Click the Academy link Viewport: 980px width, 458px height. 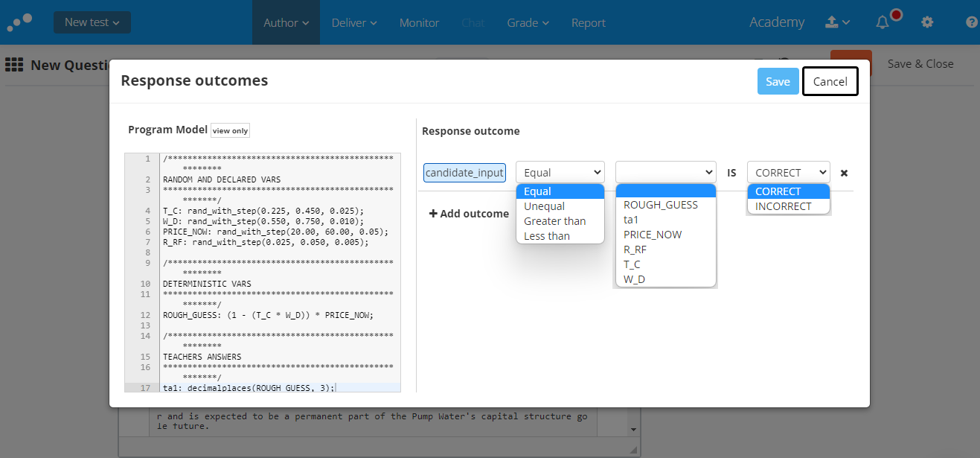(777, 22)
